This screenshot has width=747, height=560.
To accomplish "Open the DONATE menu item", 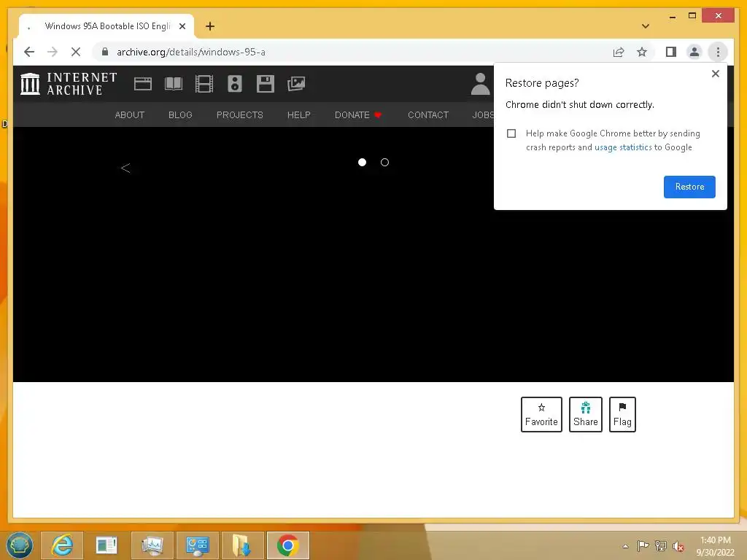I will coord(358,114).
